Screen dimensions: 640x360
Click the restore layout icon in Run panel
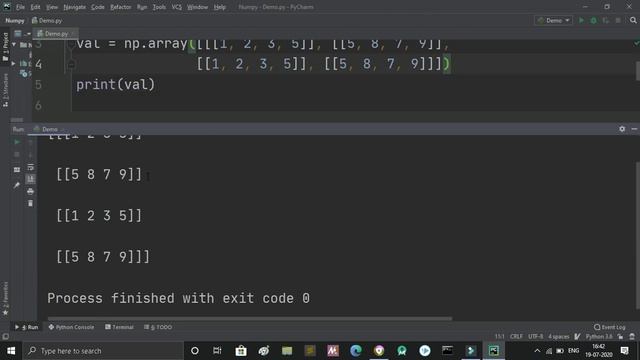17,170
